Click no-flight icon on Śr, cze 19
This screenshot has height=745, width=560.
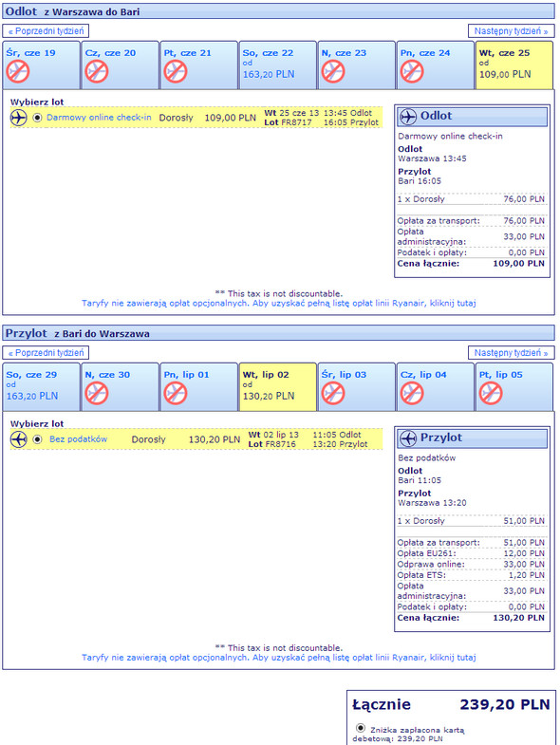[18, 72]
